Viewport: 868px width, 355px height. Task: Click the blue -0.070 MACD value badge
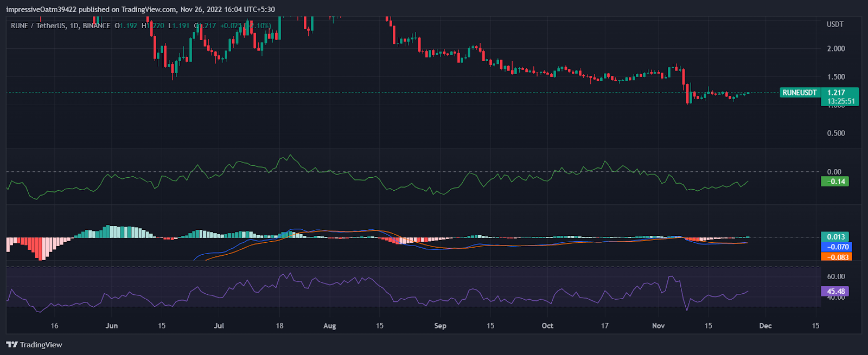coord(836,247)
